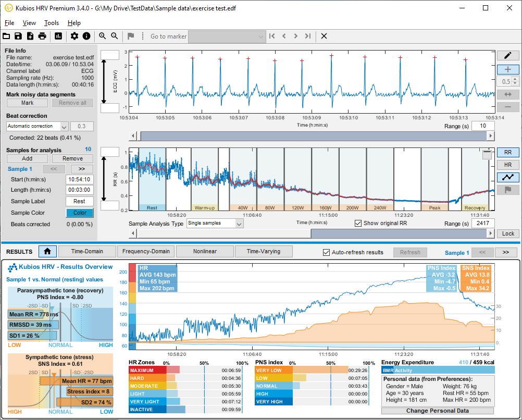
Task: Switch to Nonlinear results tab
Action: coord(205,252)
